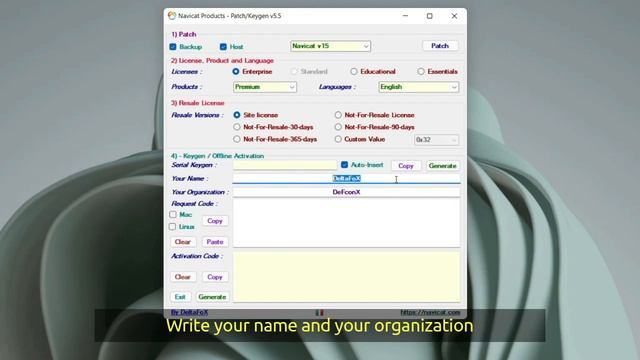Click the "Licenses :" label
Screen dimensions: 640x360
click(187, 71)
